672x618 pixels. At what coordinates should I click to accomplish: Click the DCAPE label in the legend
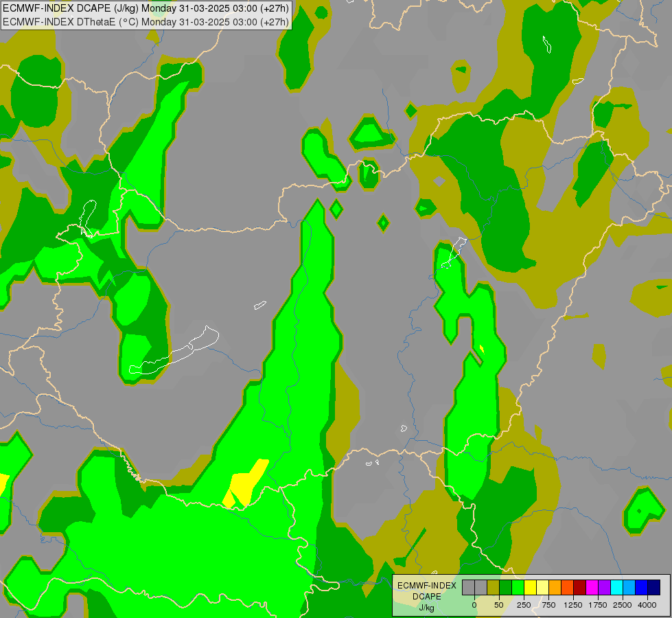(427, 597)
